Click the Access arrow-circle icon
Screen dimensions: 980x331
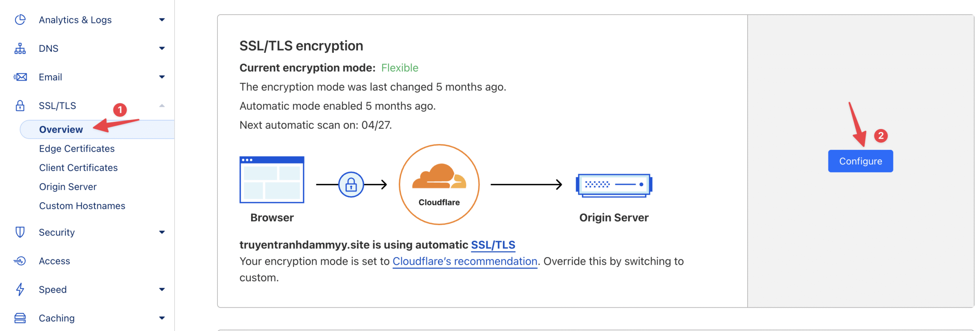[x=20, y=261]
